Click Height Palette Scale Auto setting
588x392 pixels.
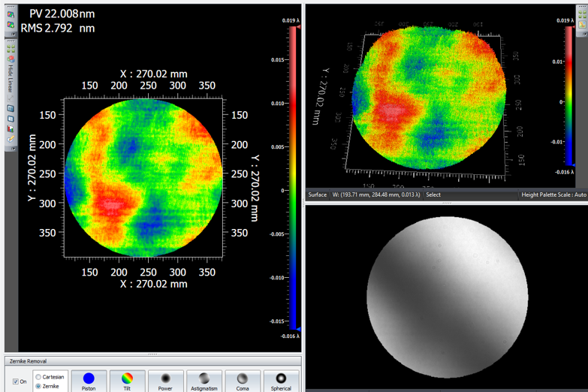[553, 194]
